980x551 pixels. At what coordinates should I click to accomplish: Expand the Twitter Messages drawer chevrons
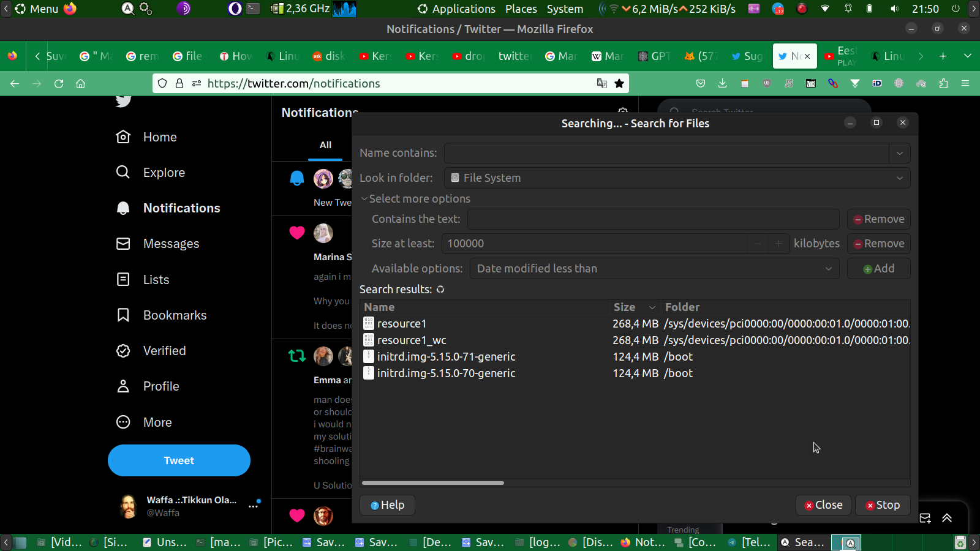947,518
